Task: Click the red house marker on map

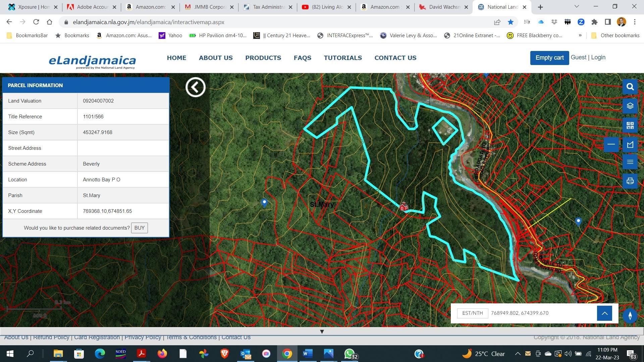Action: click(404, 206)
